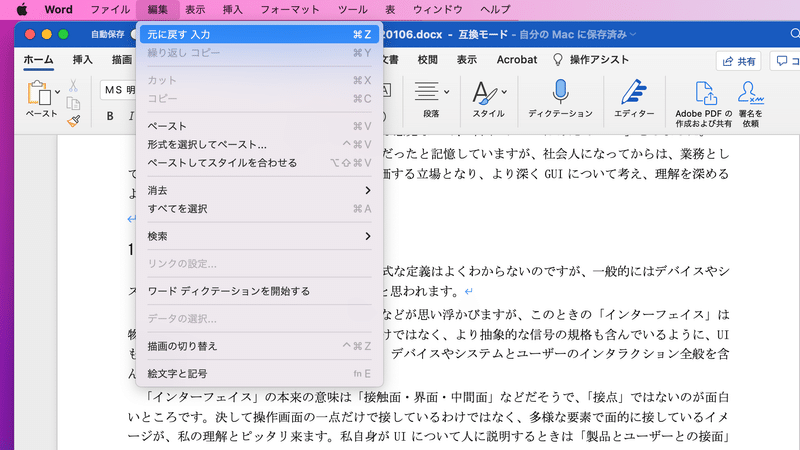Click the 共有 share button
The width and height of the screenshot is (800, 450).
coord(738,61)
